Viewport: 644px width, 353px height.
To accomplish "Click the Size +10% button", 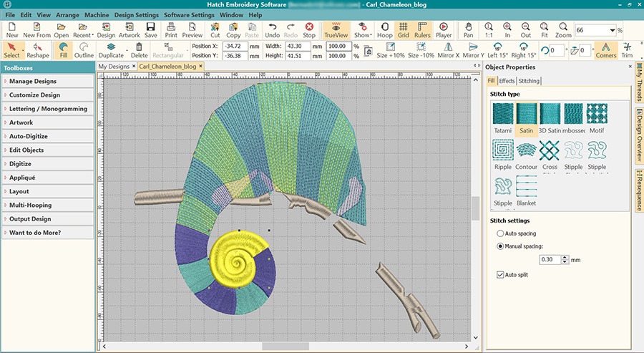I will pos(391,50).
